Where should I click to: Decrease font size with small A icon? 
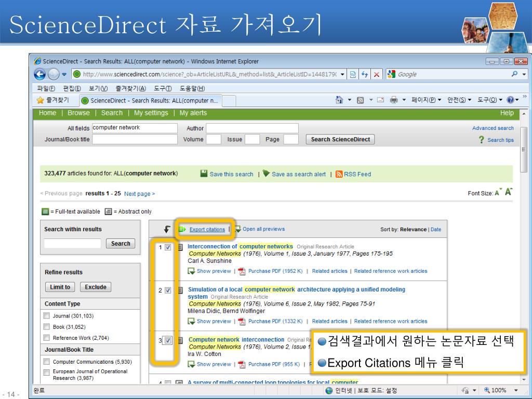tap(497, 193)
